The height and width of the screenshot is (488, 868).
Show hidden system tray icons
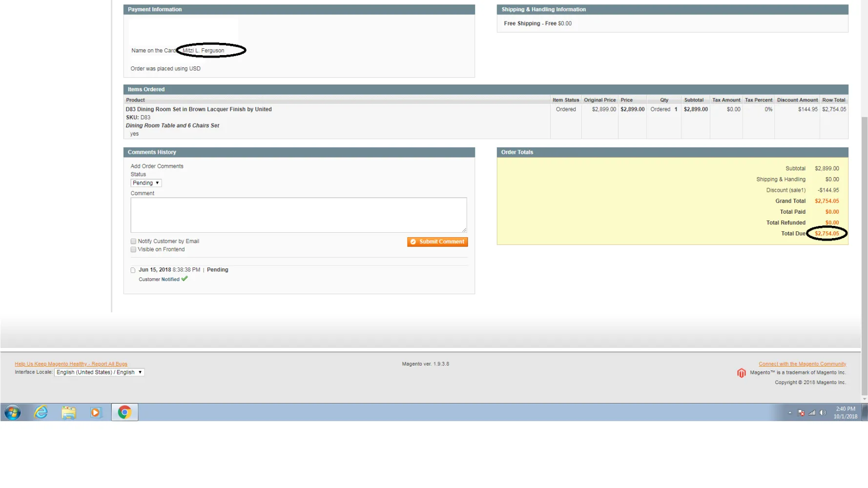[789, 413]
